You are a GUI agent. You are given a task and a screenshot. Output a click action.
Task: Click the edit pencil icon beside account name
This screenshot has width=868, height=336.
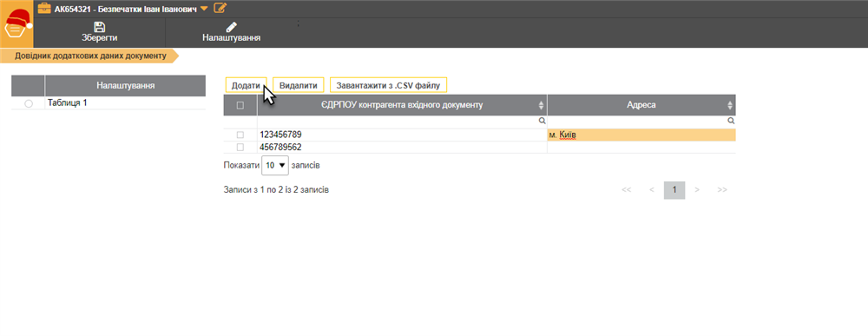(x=220, y=8)
